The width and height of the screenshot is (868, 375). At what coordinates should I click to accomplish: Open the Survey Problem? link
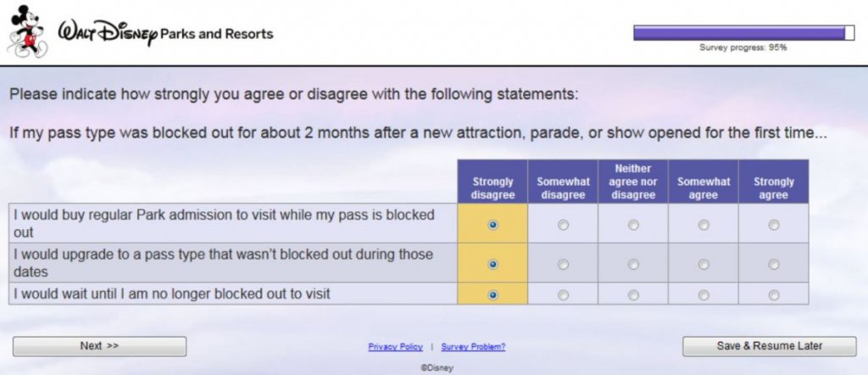pyautogui.click(x=473, y=347)
